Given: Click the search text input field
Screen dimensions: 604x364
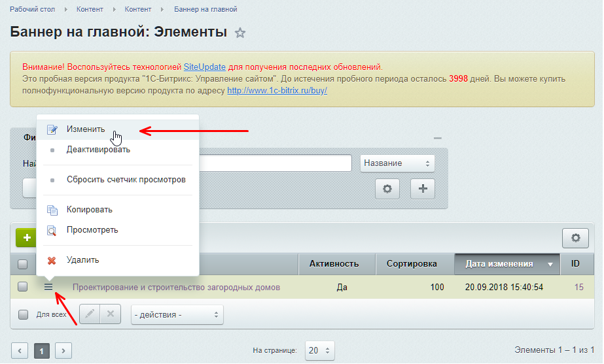Looking at the screenshot, I should (275, 163).
